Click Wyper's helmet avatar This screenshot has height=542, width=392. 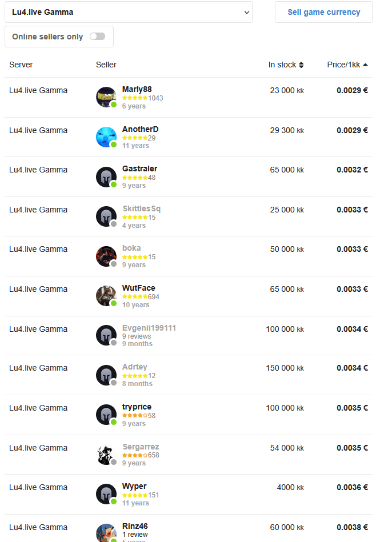[106, 494]
